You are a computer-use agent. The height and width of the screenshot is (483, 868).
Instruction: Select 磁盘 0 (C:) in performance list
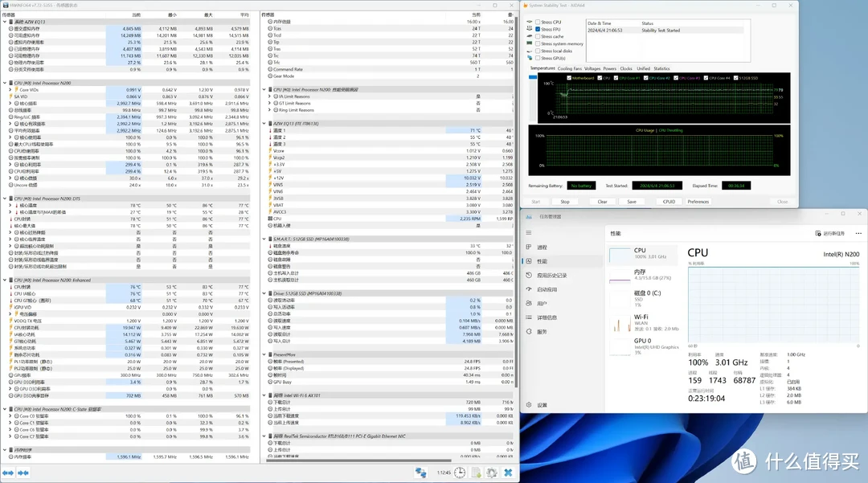click(x=643, y=299)
